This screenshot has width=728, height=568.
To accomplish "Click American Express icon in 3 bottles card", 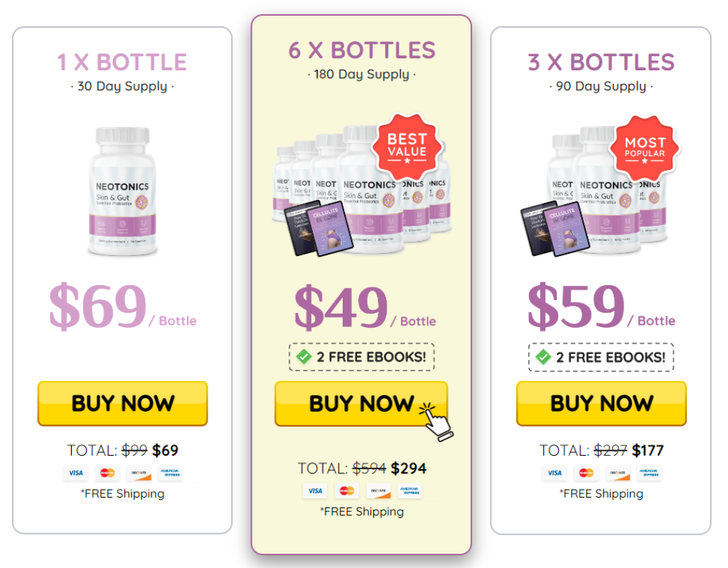I will coord(650,473).
